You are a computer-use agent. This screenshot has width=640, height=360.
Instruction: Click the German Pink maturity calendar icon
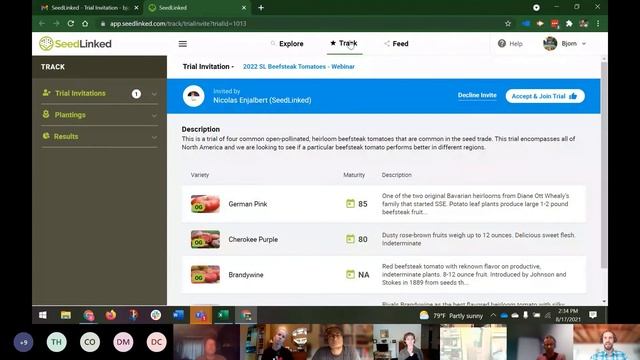point(350,203)
